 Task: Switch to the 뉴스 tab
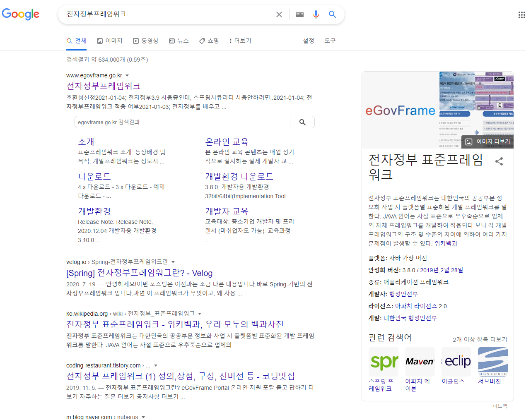point(179,41)
